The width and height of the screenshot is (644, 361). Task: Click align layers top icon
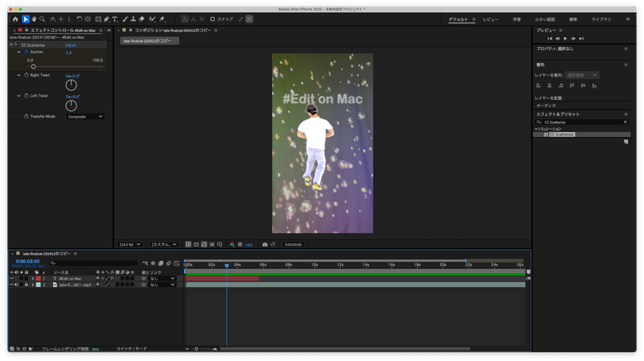point(572,85)
